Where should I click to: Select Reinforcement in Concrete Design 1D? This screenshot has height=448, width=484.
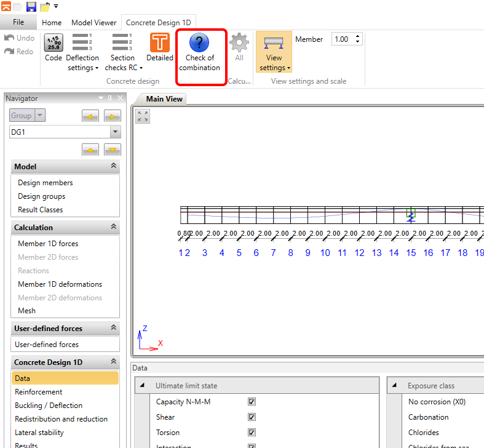pos(39,392)
